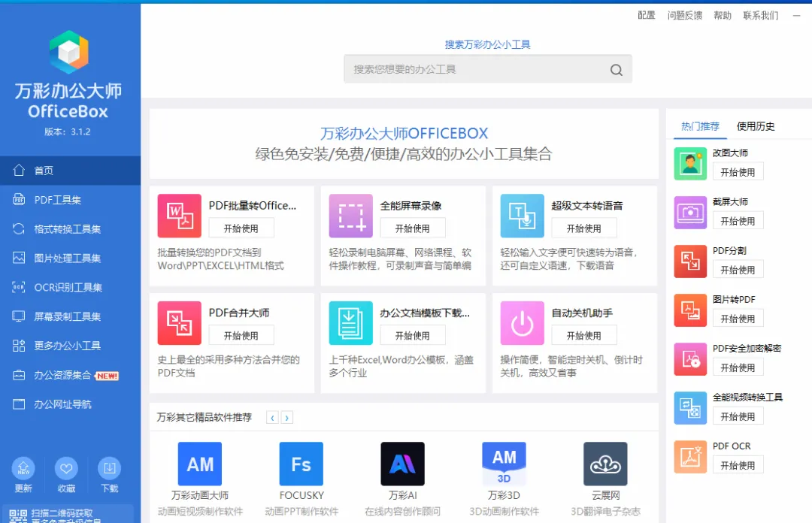Open the PDF批量转Office tool icon

[179, 216]
